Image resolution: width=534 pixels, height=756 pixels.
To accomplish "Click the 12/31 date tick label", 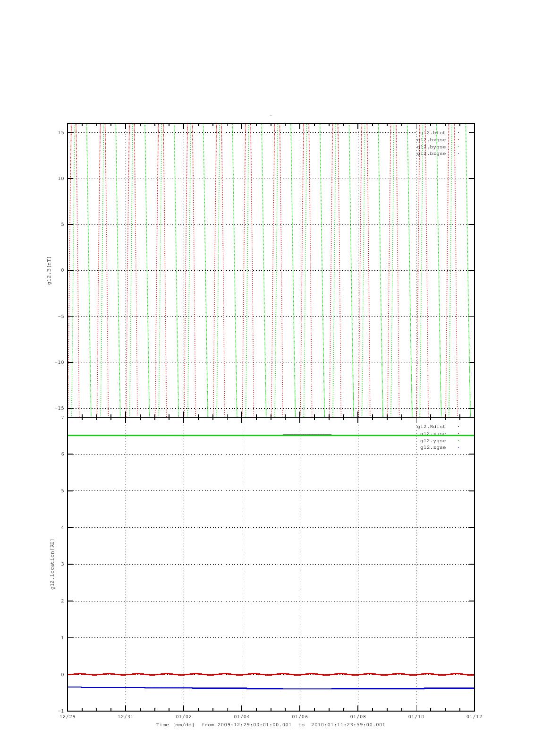I will click(x=126, y=717).
